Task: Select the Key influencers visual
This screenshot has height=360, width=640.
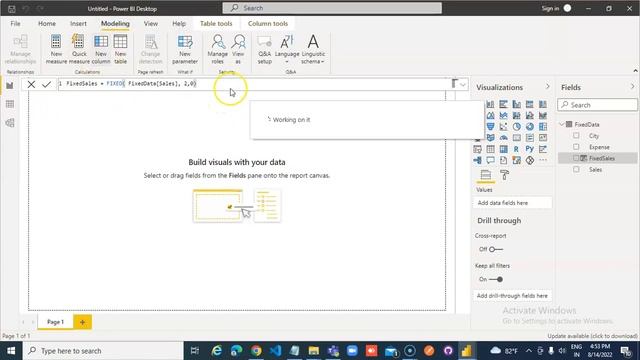Action: (542, 149)
